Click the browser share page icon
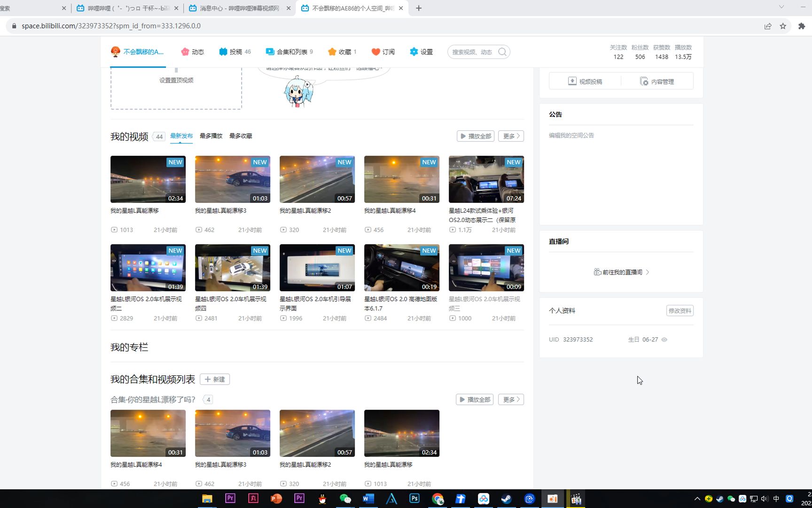Screen dimensions: 812x508 (x=768, y=26)
